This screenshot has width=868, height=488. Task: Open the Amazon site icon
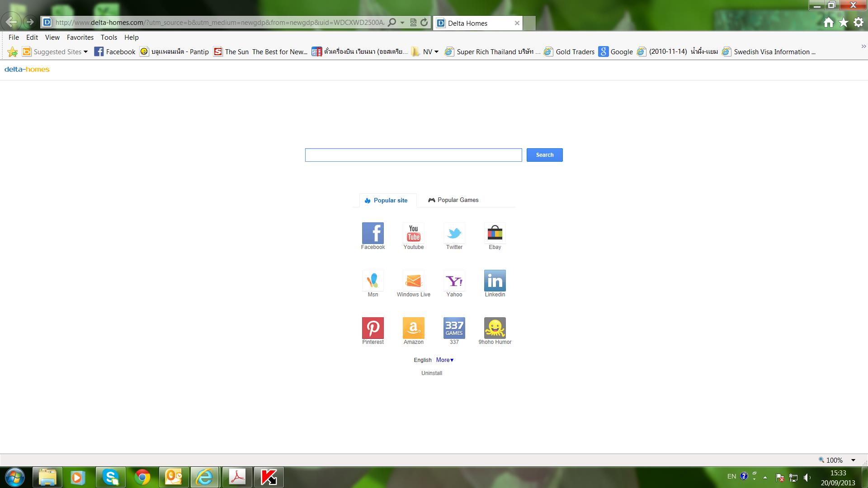pyautogui.click(x=414, y=328)
